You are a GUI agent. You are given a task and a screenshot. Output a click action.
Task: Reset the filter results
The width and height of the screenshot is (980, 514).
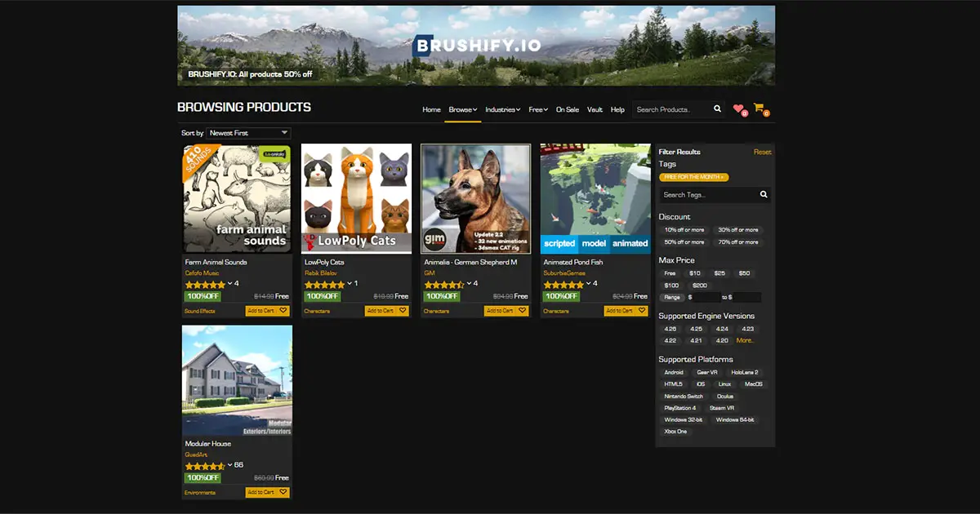(762, 153)
